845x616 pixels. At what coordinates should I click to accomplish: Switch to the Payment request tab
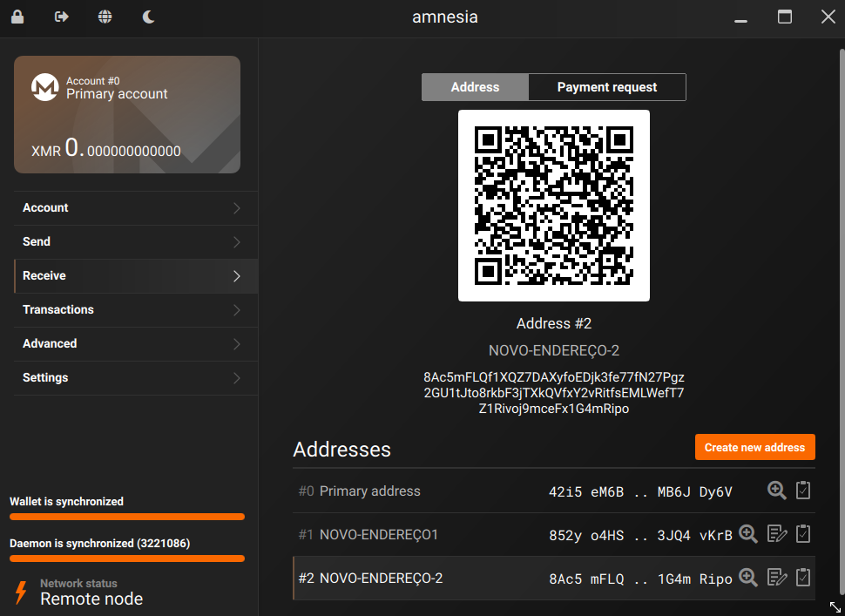point(607,87)
